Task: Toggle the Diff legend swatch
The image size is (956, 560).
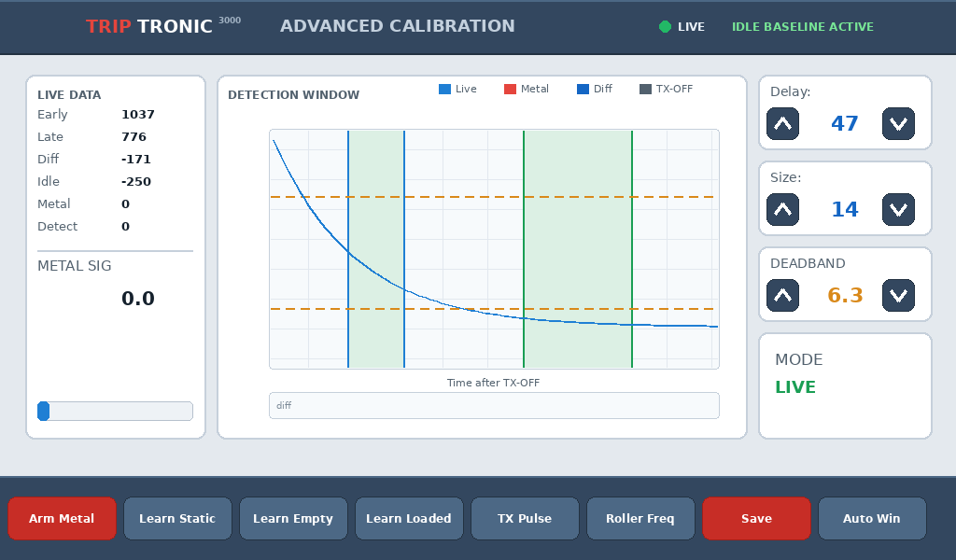Action: coord(583,89)
